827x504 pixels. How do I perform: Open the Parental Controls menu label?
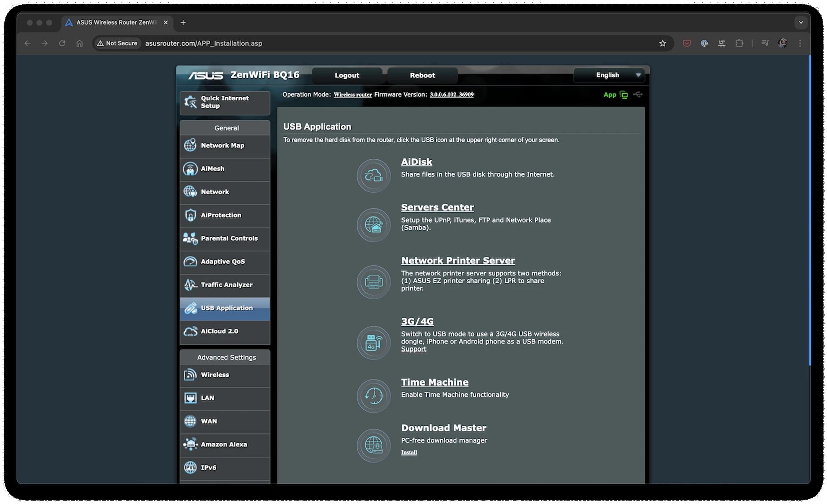click(x=229, y=238)
